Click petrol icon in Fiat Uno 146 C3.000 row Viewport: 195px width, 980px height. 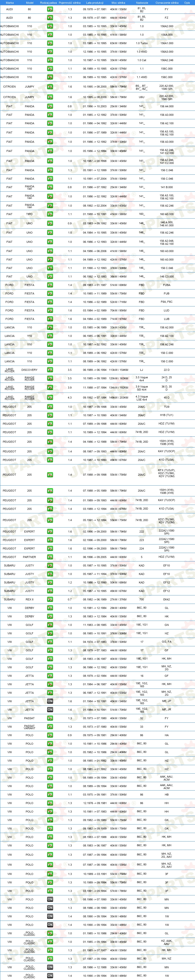pos(50,277)
